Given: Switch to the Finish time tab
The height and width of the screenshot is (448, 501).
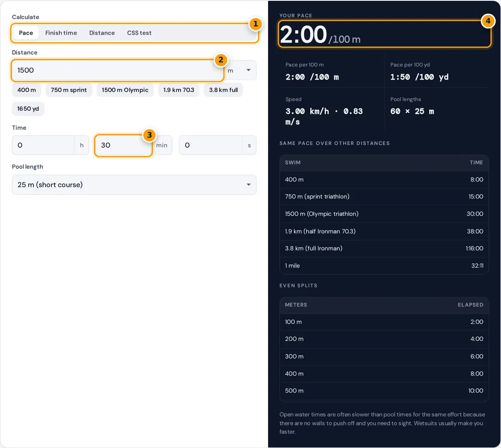Looking at the screenshot, I should pyautogui.click(x=61, y=33).
